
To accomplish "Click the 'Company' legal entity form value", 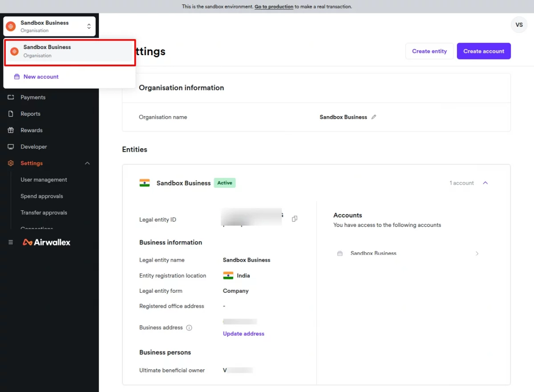I will (x=236, y=291).
